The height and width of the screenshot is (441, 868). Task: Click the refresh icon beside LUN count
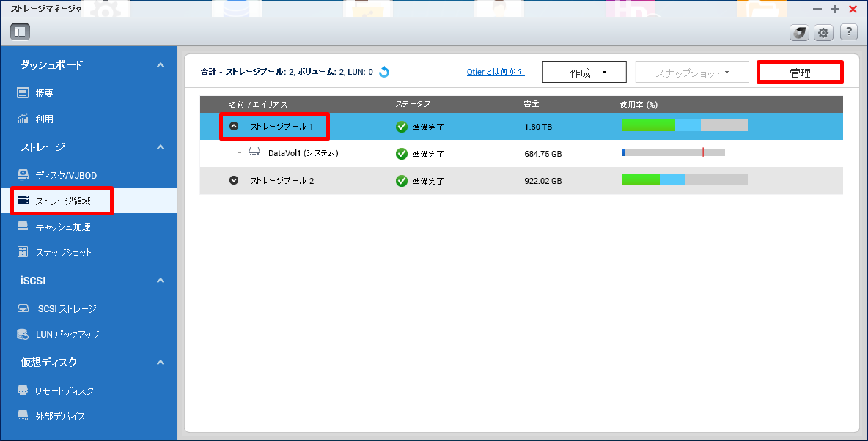(x=384, y=72)
